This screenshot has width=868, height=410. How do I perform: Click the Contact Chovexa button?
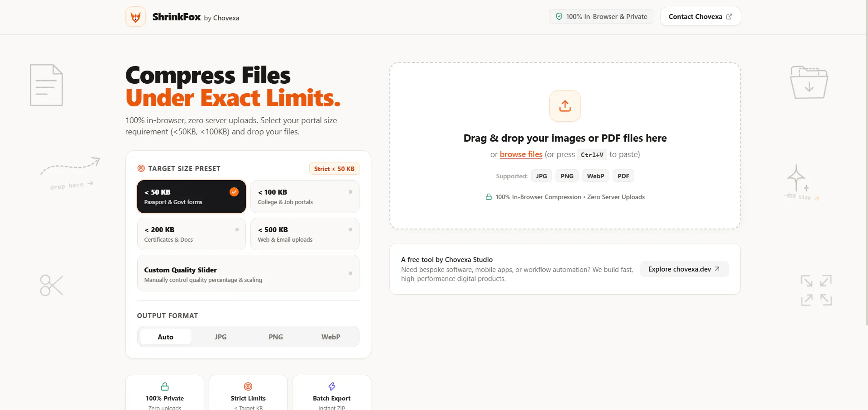click(x=700, y=17)
